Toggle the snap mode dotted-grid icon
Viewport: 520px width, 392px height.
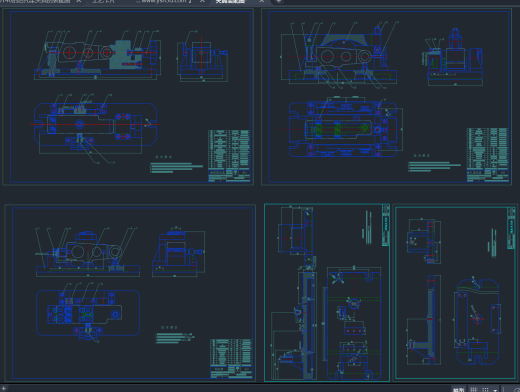pos(485,389)
